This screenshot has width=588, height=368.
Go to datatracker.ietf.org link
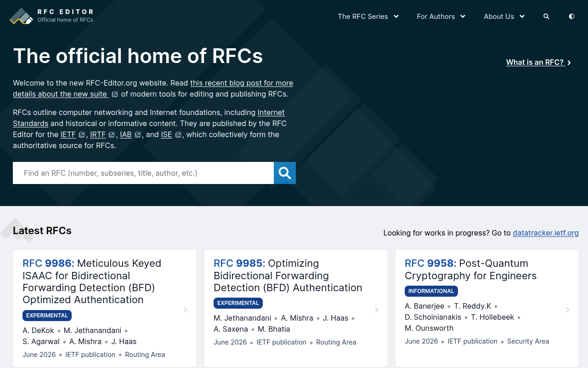(546, 233)
